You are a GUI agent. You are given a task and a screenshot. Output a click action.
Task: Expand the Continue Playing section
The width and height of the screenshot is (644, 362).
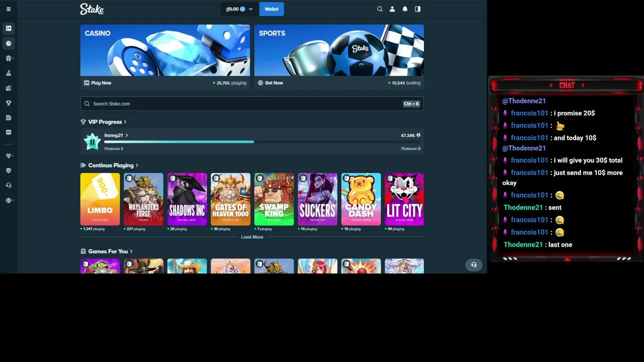tap(136, 165)
